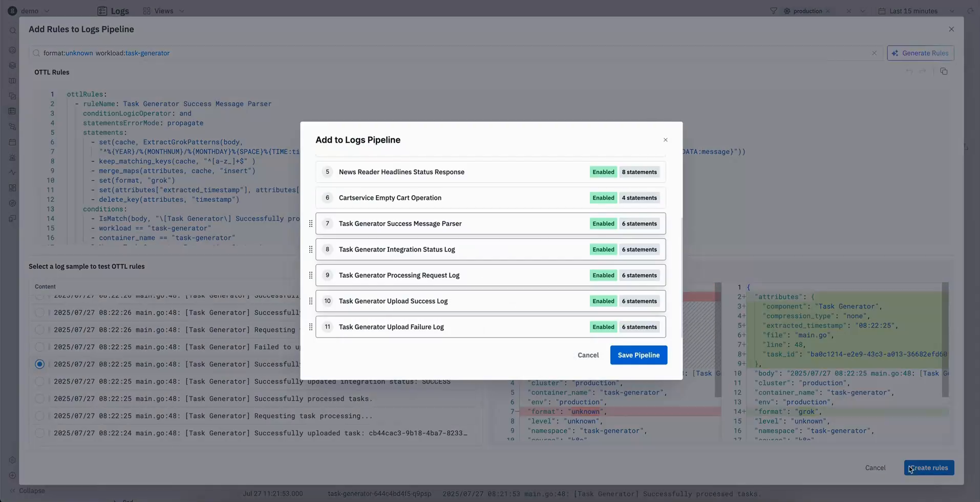Click the Generate Rules button
The height and width of the screenshot is (502, 980).
coord(920,53)
